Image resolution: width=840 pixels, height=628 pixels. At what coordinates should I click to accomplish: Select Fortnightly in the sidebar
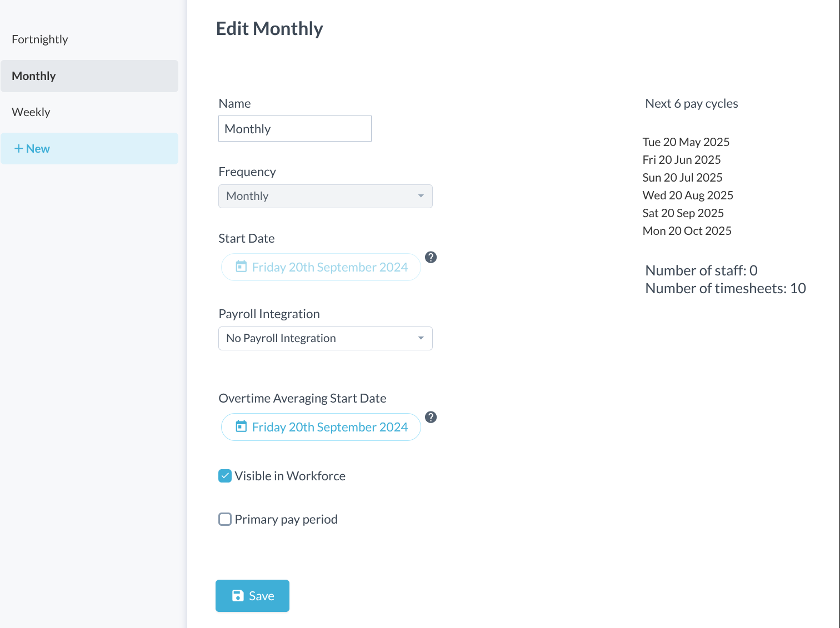[40, 39]
